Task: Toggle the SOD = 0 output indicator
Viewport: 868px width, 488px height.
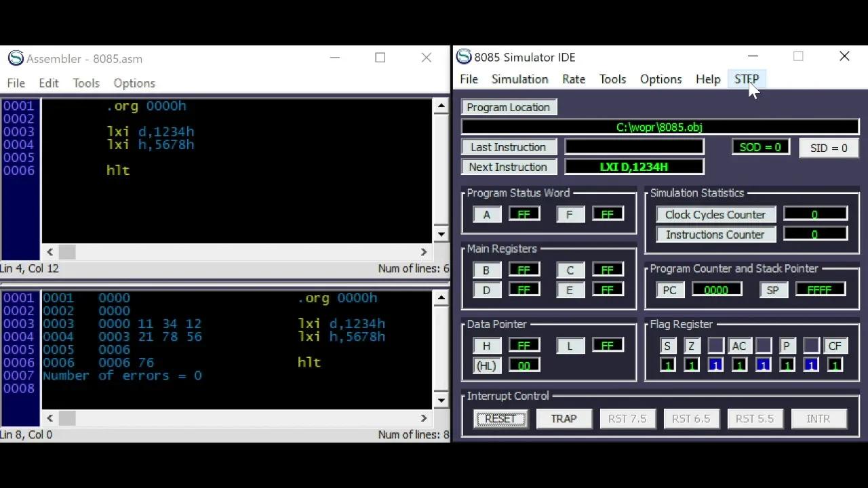Action: pos(759,147)
